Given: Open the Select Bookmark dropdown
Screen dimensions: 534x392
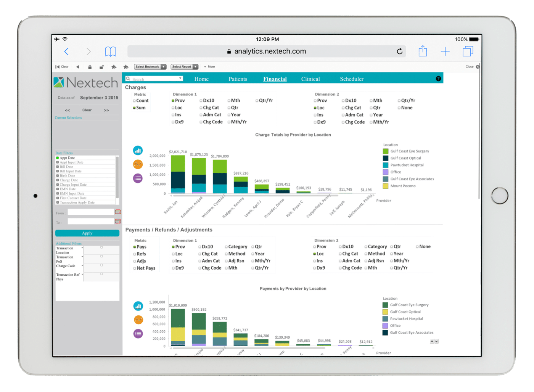Looking at the screenshot, I should pyautogui.click(x=150, y=67).
